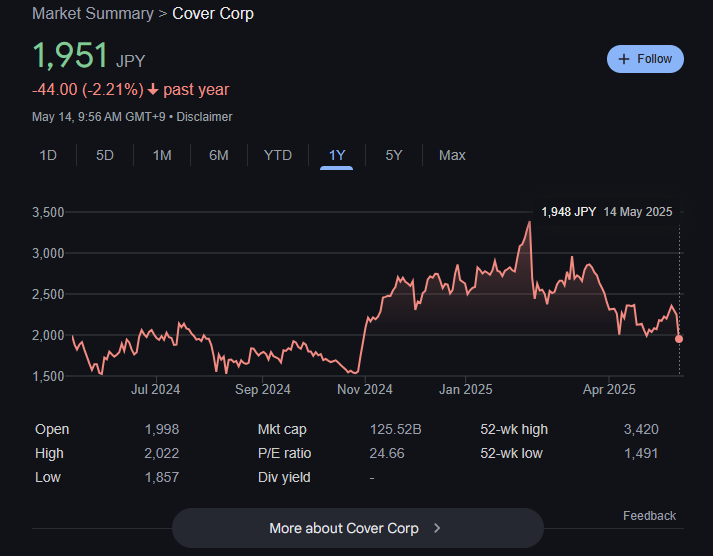
Task: Select the Max time range
Action: pos(452,155)
